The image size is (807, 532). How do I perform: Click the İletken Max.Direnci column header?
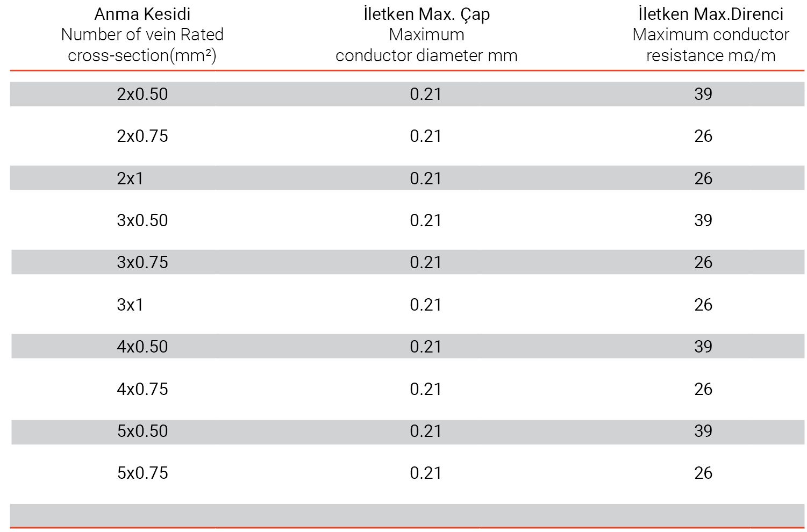710,15
